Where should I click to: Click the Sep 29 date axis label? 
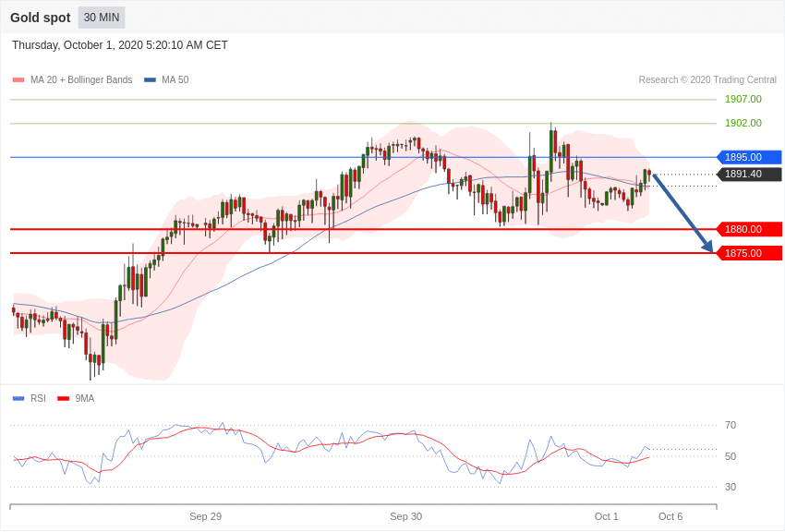[205, 516]
